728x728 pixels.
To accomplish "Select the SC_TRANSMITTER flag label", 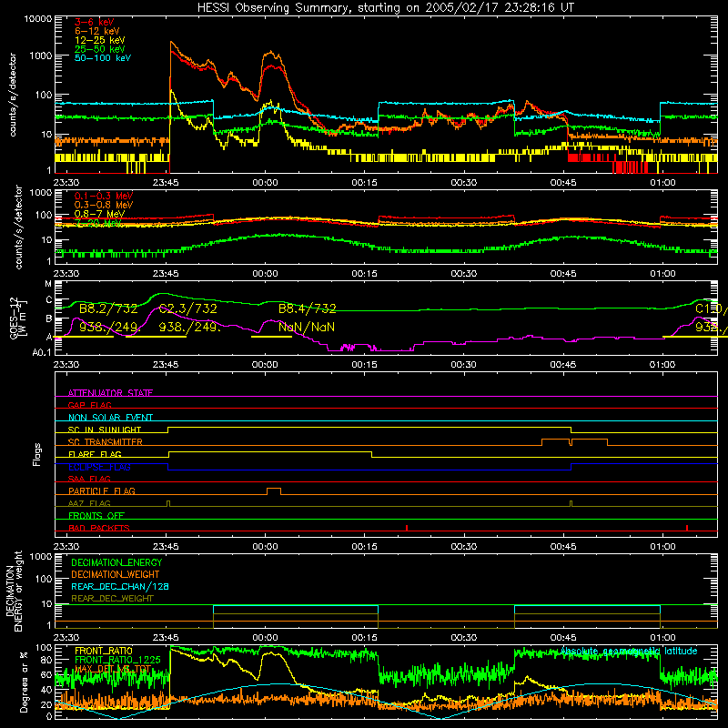I will (x=106, y=442).
